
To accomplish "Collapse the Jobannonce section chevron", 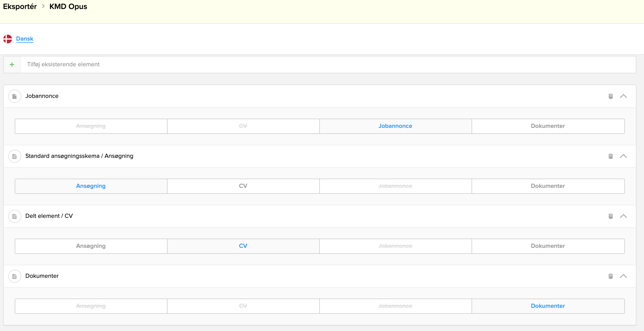I will click(623, 96).
